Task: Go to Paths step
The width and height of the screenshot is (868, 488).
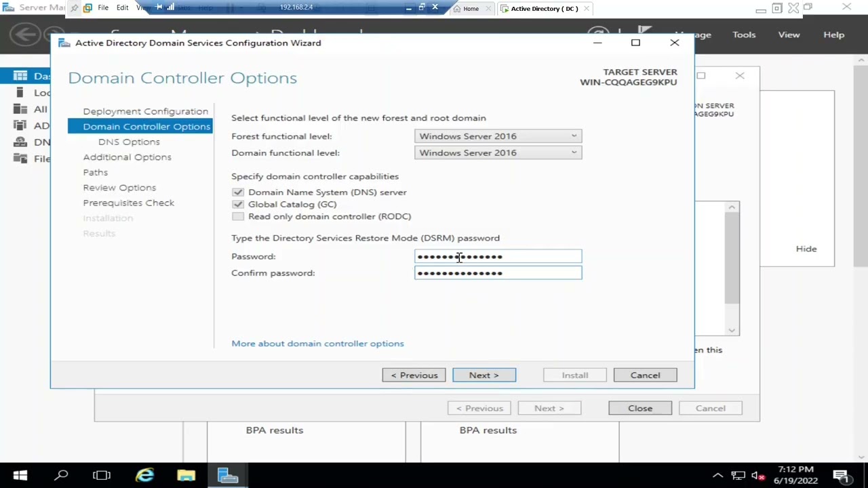Action: pyautogui.click(x=95, y=172)
